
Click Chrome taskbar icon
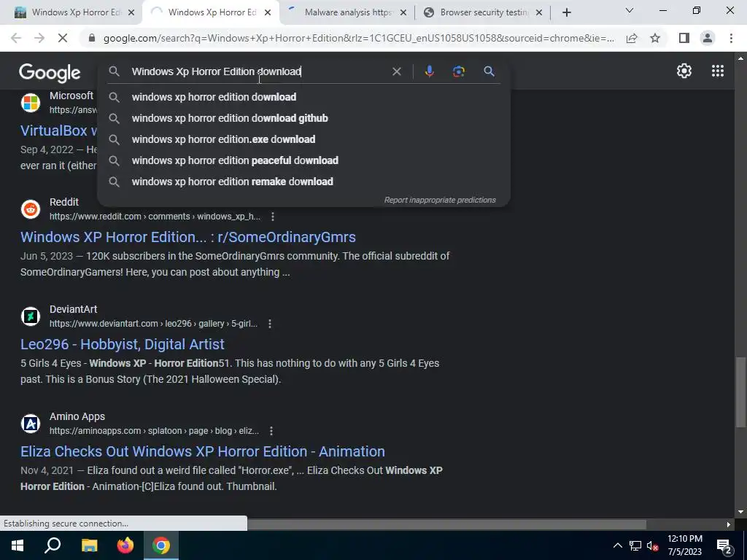tap(161, 545)
